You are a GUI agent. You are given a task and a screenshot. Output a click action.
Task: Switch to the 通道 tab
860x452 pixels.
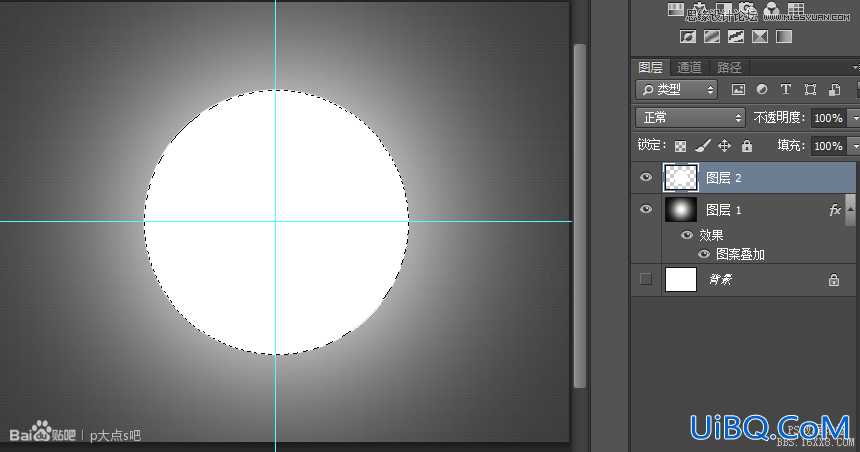(x=689, y=67)
